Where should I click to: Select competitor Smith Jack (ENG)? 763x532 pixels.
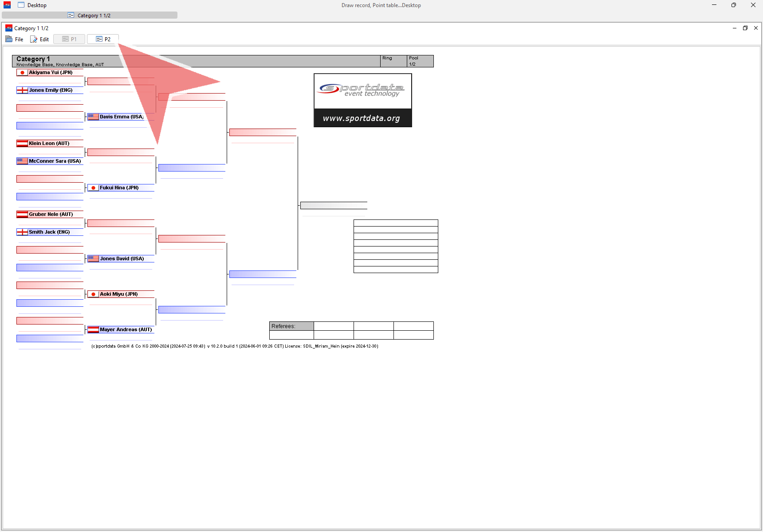49,232
